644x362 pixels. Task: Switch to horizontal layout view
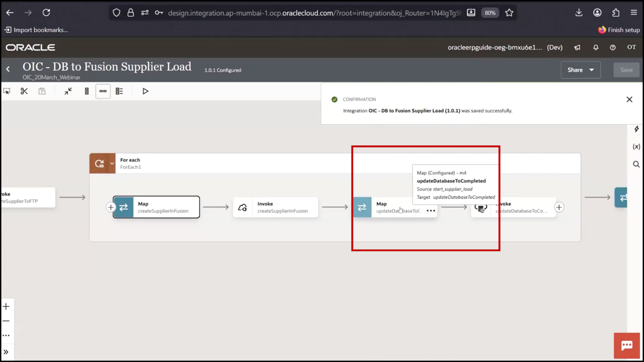pos(103,91)
